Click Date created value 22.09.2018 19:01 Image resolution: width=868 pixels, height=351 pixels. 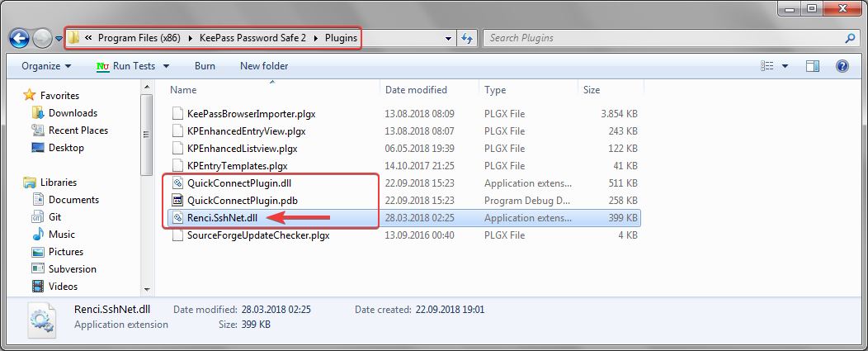point(450,310)
